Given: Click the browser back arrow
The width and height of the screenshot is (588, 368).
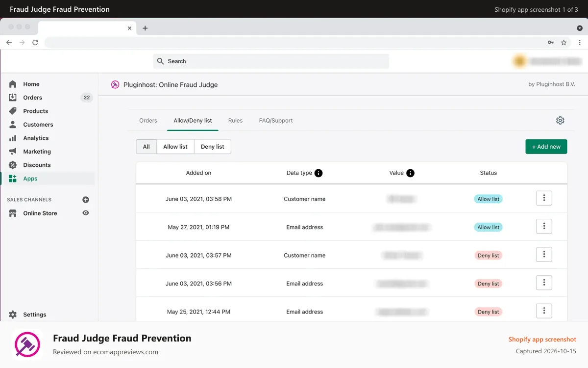Looking at the screenshot, I should [9, 43].
